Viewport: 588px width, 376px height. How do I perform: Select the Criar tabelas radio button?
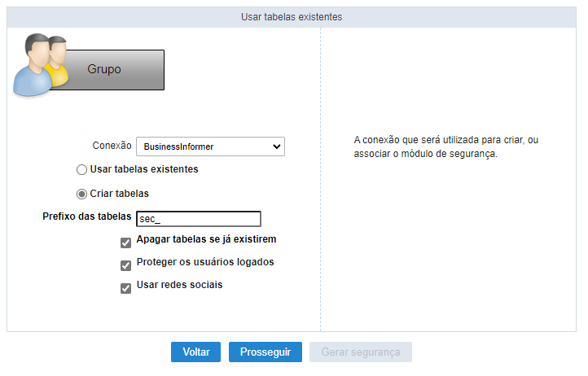point(81,195)
